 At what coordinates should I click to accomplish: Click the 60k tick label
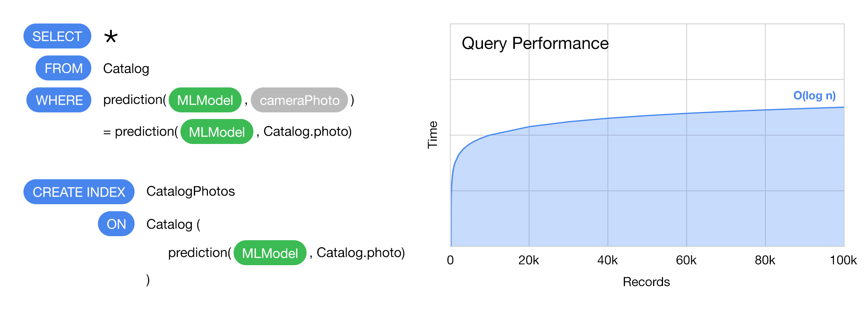tap(686, 260)
